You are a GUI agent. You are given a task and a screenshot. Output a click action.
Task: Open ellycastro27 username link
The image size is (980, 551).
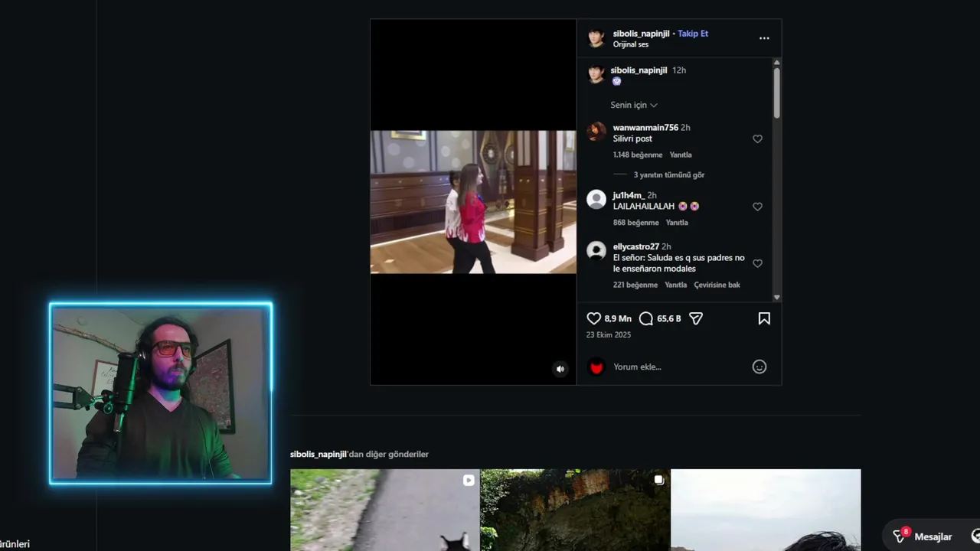[x=636, y=246]
